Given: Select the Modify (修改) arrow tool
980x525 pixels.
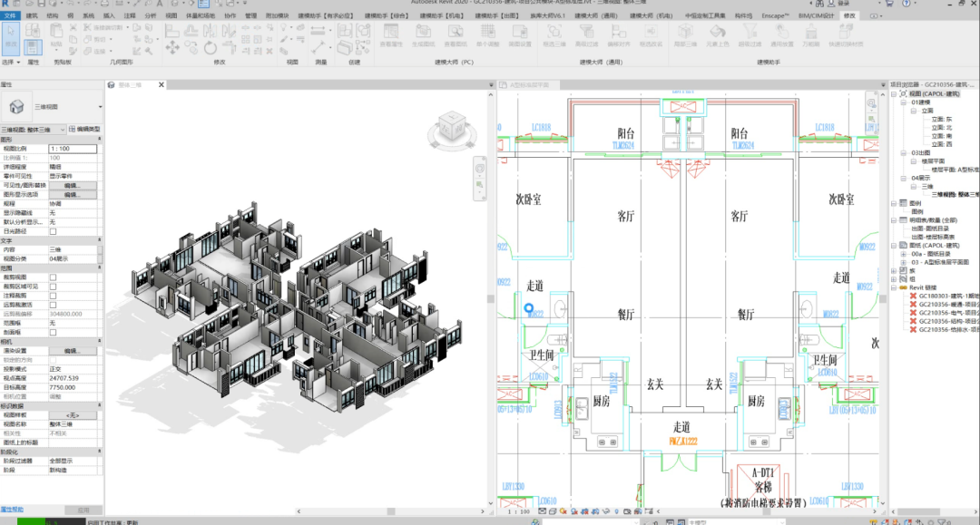Looking at the screenshot, I should tap(11, 37).
